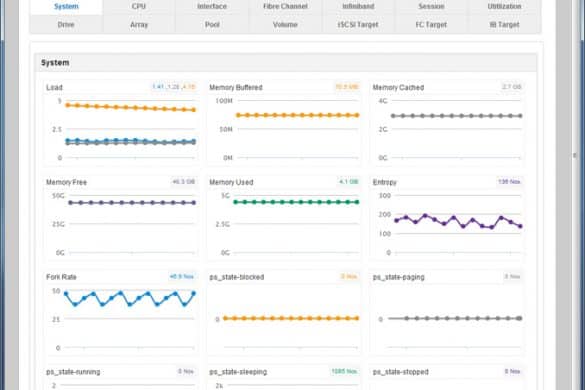Click the System tab
585x390 pixels.
coord(66,6)
